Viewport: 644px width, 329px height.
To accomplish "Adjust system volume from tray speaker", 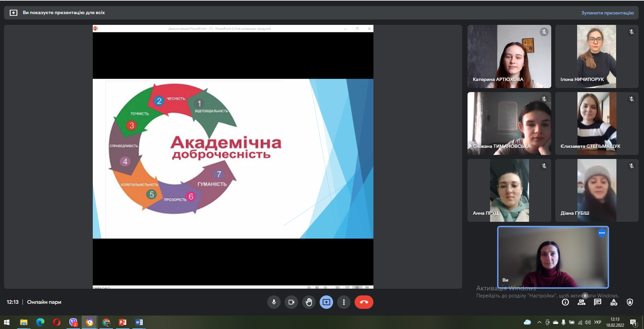I will (588, 322).
